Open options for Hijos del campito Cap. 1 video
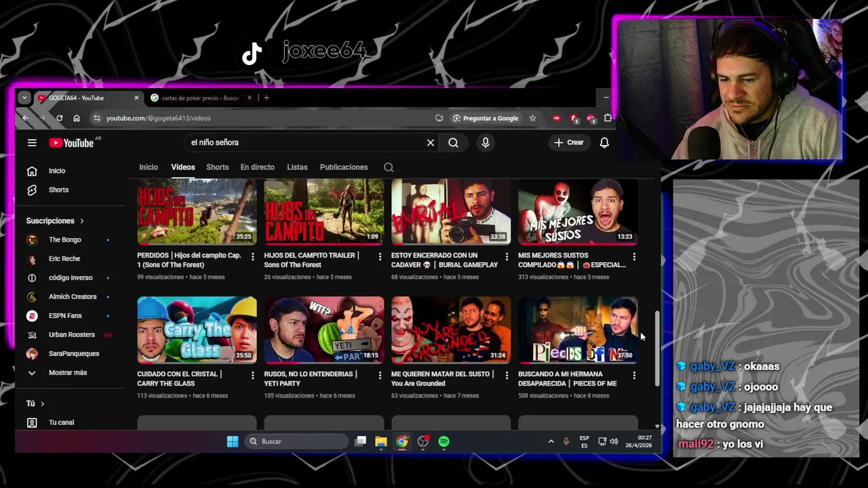Screen dimensions: 868x488 pos(252,257)
